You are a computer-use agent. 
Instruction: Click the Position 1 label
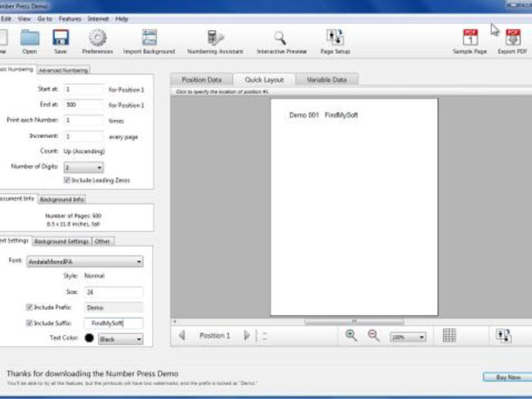tap(214, 336)
